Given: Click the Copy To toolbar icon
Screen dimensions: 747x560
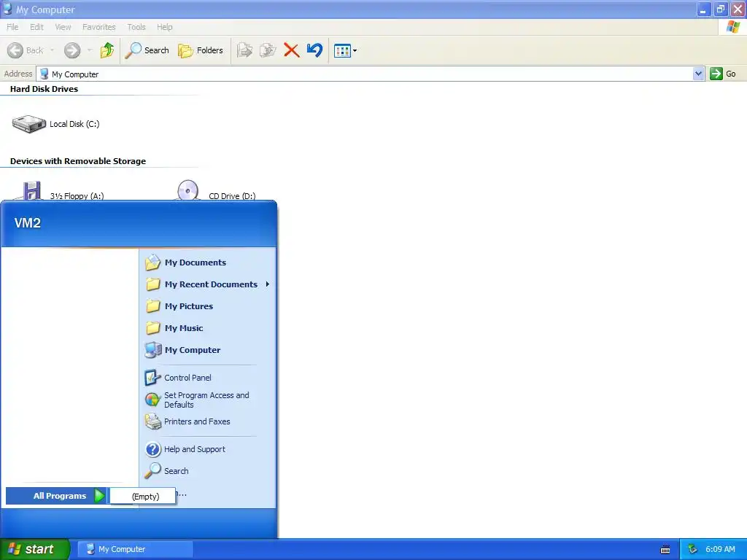Looking at the screenshot, I should point(268,50).
